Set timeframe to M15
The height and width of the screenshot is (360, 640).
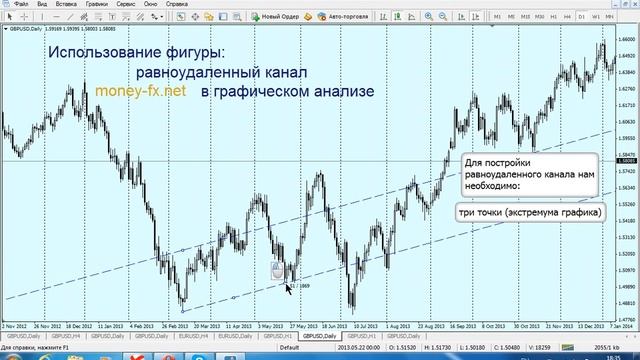[525, 17]
